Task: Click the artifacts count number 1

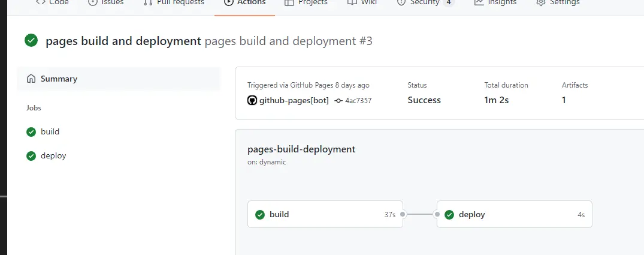Action: pyautogui.click(x=564, y=100)
